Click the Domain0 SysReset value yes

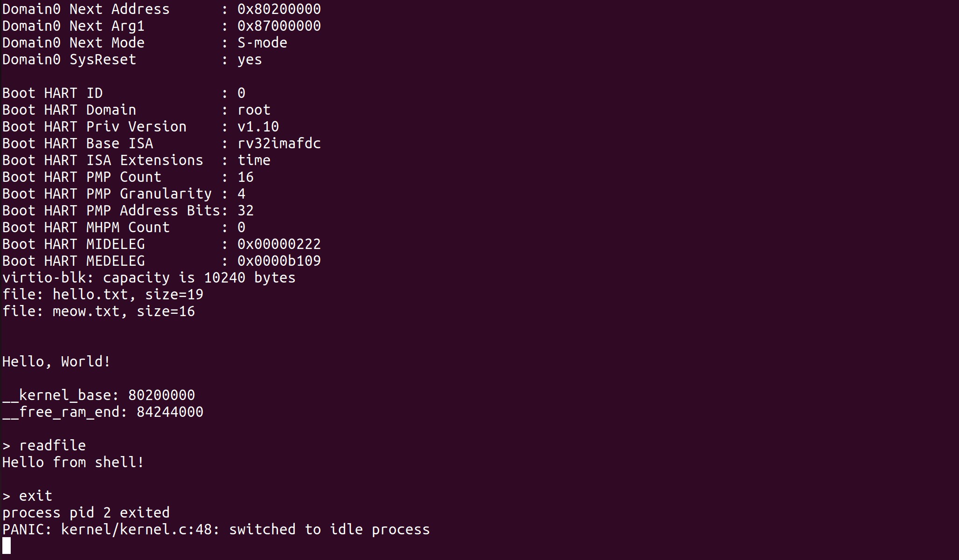tap(250, 59)
